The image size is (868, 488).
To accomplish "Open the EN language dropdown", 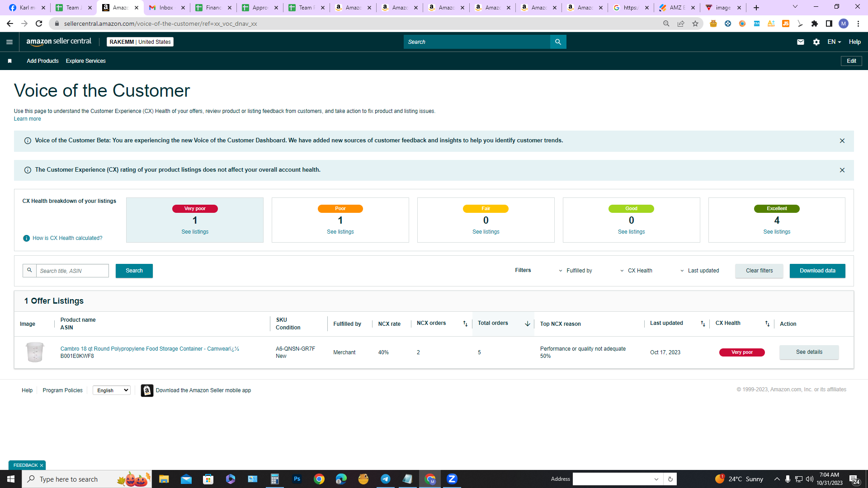I will 834,42.
